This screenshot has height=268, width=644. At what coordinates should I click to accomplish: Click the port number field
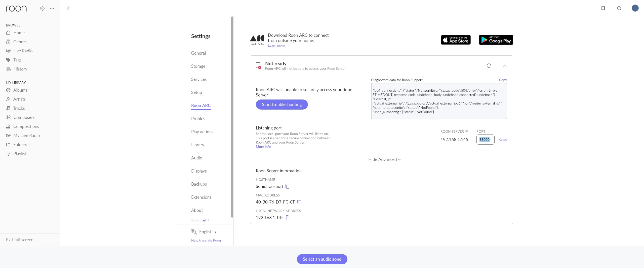pyautogui.click(x=485, y=140)
